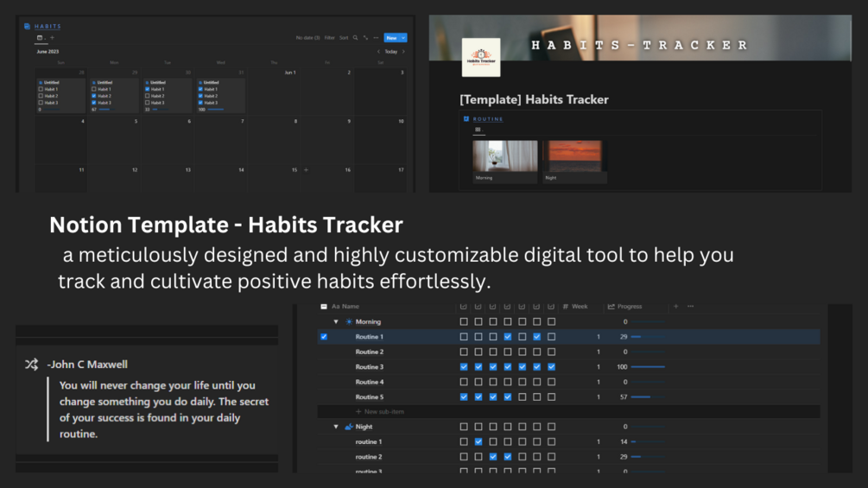The width and height of the screenshot is (868, 488).
Task: Open the Sort option in HABITS
Action: [344, 38]
